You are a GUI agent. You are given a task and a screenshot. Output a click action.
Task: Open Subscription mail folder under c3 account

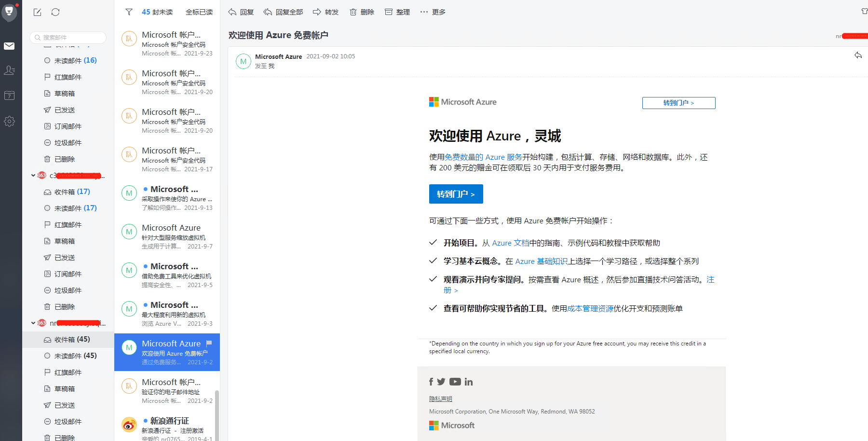tap(68, 274)
